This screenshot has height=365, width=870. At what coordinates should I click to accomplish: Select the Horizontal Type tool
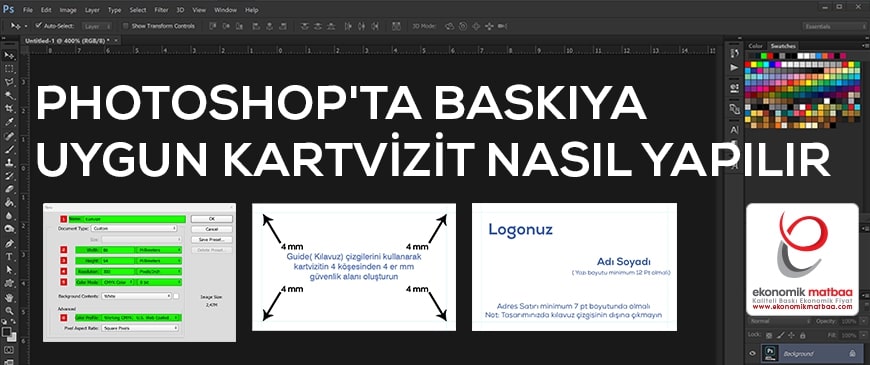[9, 257]
